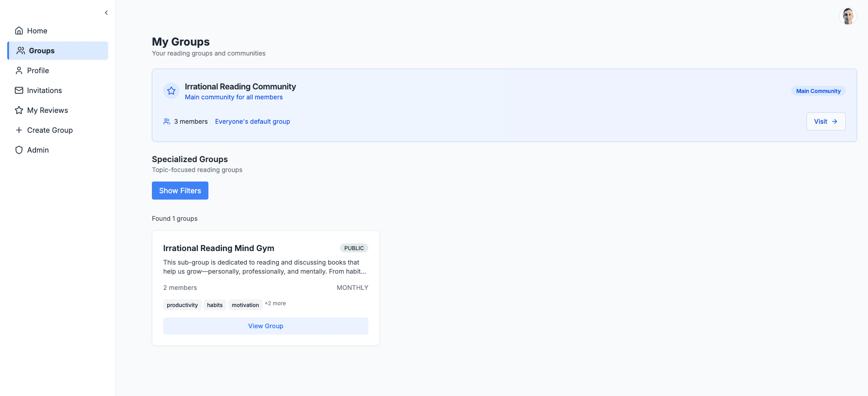Click the 'Found 1 groups' text

pyautogui.click(x=175, y=219)
